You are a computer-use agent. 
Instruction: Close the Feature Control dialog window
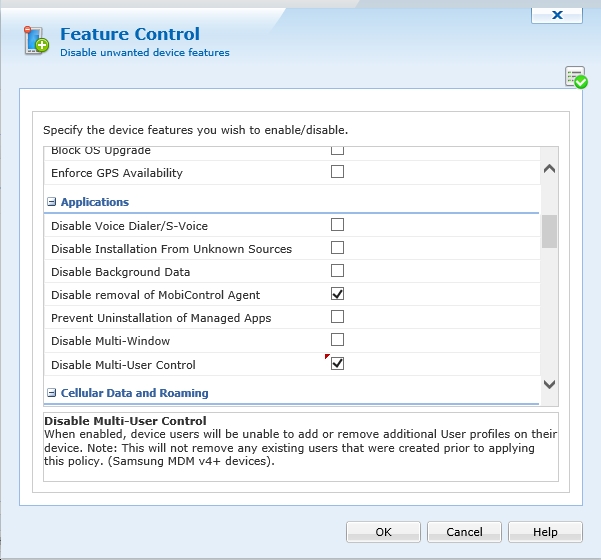coord(558,15)
